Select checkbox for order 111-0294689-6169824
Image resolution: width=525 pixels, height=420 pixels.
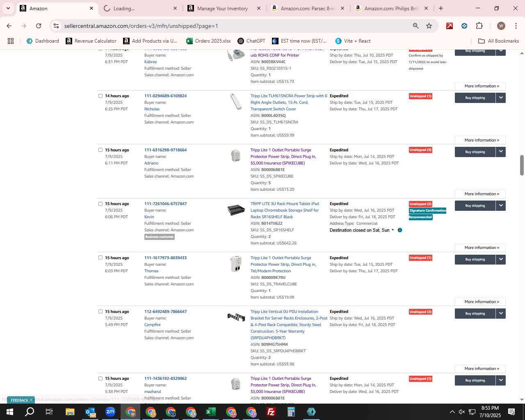point(100,96)
